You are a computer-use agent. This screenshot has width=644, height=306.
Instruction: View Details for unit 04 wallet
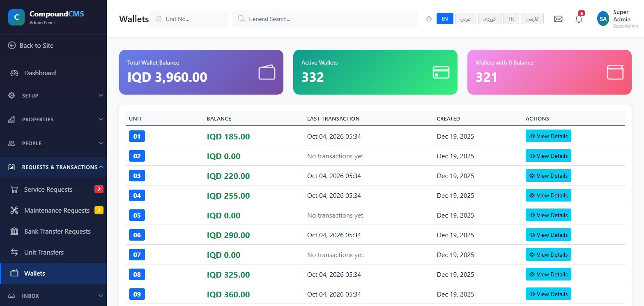(548, 195)
